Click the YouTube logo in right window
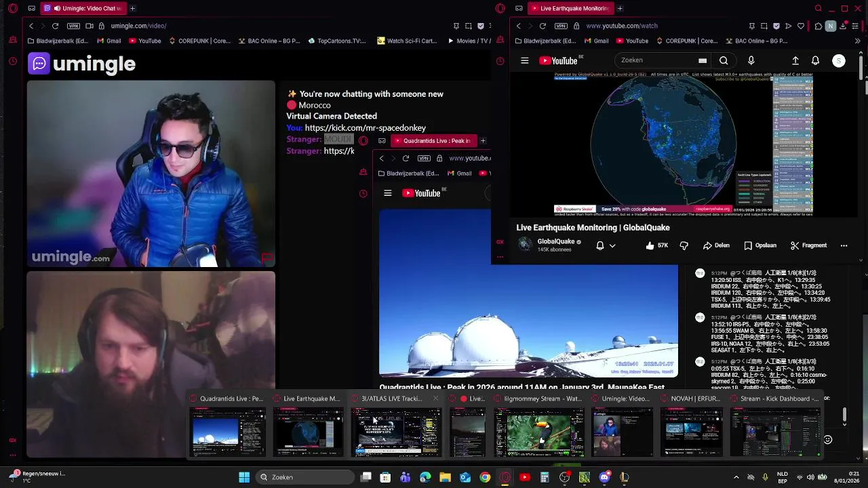This screenshot has height=488, width=868. 558,60
